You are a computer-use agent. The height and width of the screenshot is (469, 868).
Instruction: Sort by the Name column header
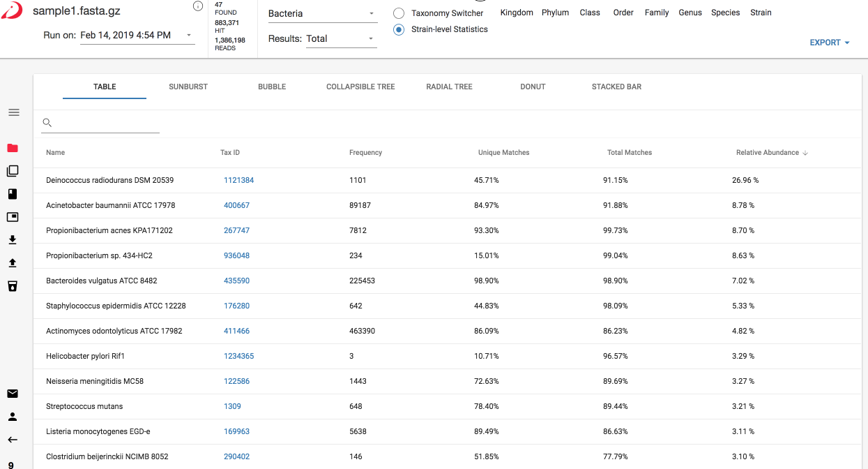pyautogui.click(x=55, y=153)
